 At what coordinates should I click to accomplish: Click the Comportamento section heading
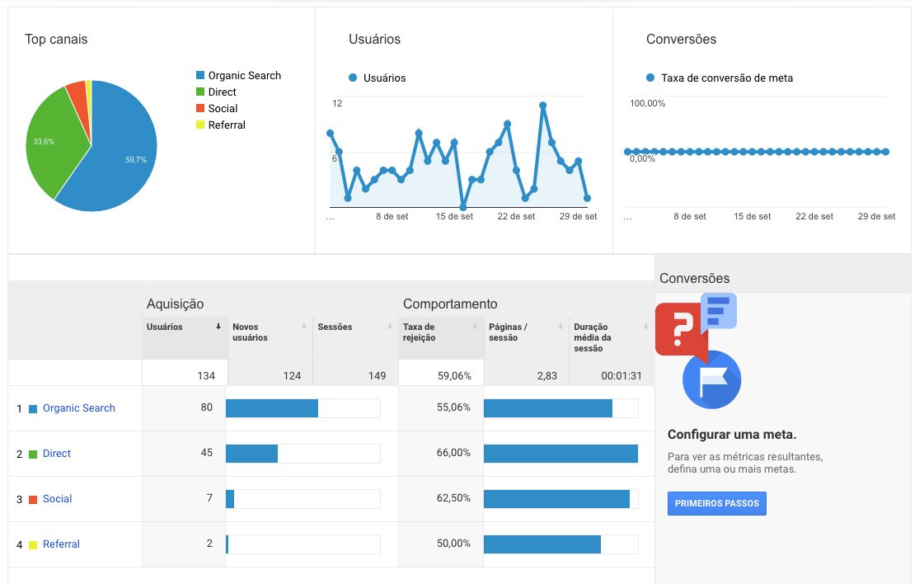coord(450,304)
